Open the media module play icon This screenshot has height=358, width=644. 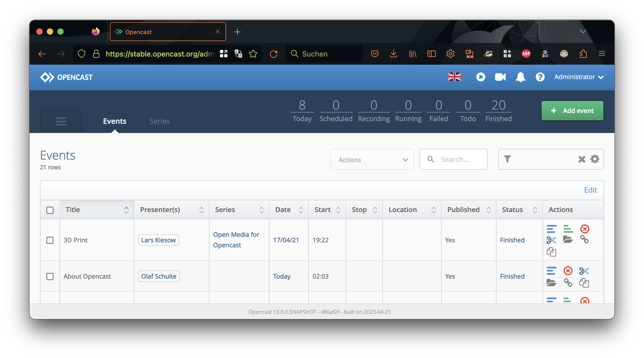click(481, 77)
